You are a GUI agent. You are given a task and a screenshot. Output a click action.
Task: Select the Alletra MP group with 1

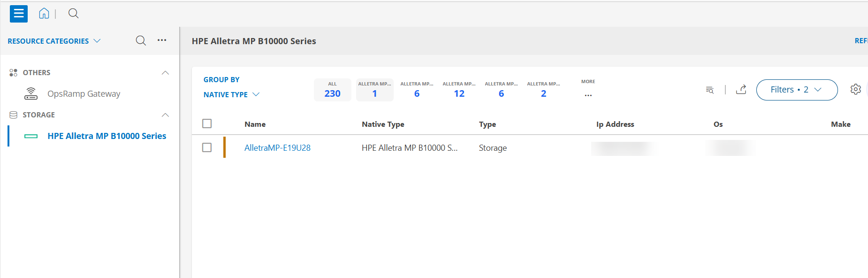coord(374,90)
